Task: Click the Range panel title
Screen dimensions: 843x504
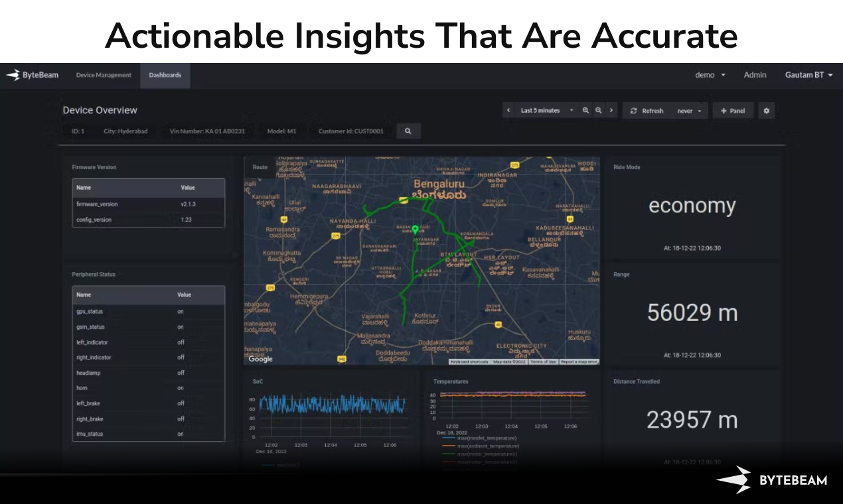Action: 621,275
